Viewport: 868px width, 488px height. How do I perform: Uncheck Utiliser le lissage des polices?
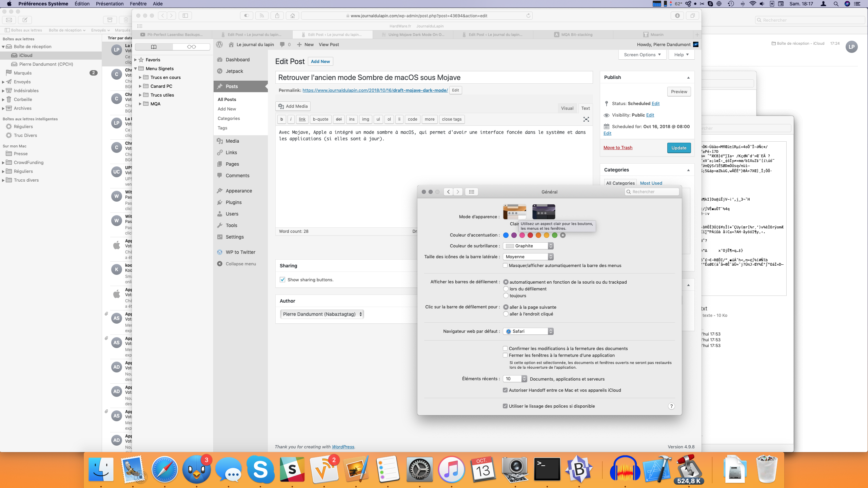click(x=505, y=406)
